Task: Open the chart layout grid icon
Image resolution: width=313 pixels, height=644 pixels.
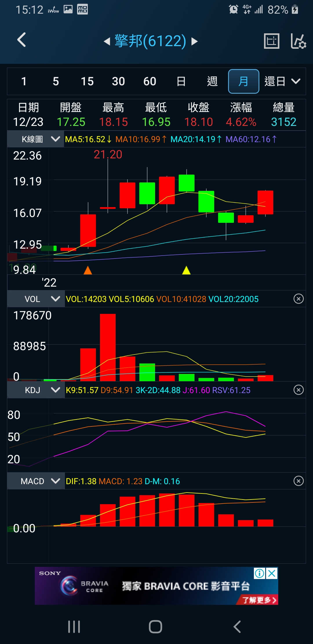Action: tap(272, 41)
